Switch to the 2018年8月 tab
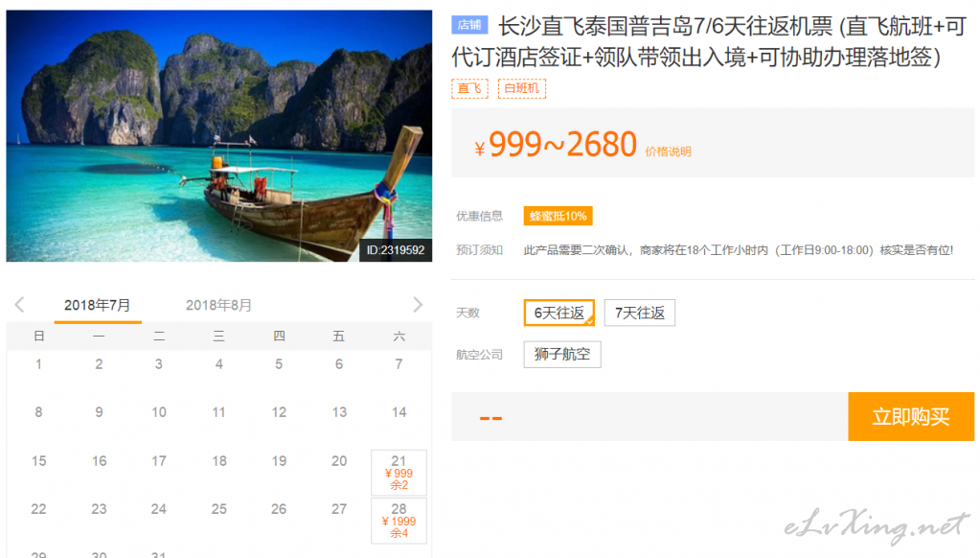This screenshot has height=558, width=980. (218, 305)
